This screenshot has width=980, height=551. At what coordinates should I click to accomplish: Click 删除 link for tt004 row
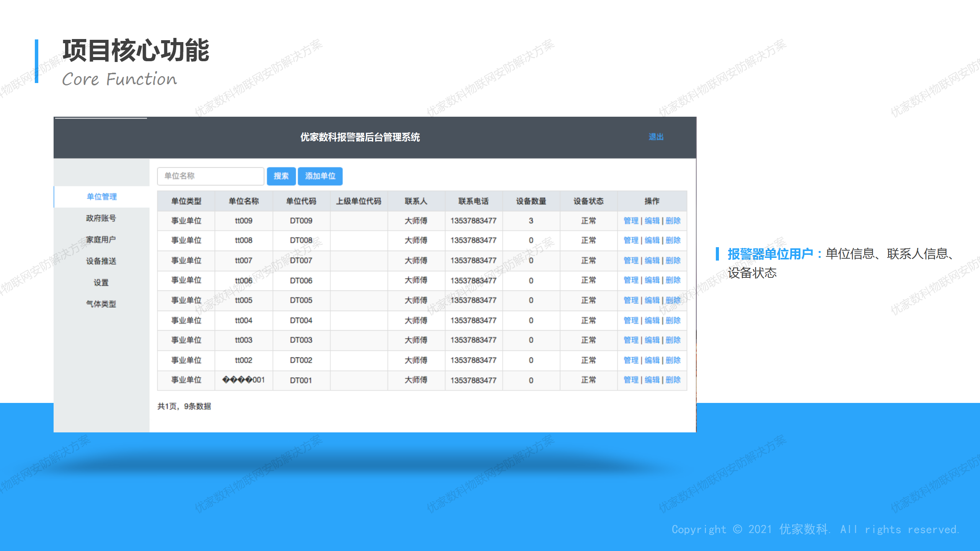(x=673, y=320)
